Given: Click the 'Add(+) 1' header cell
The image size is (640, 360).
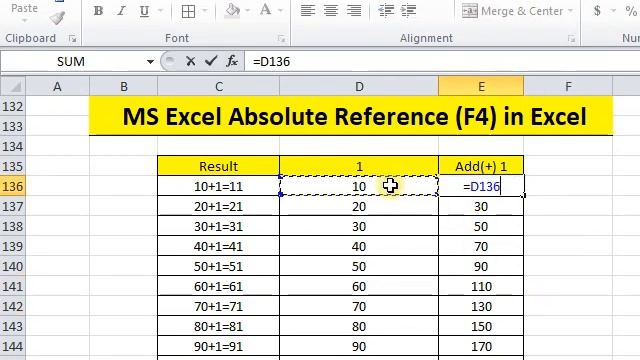Looking at the screenshot, I should [481, 166].
